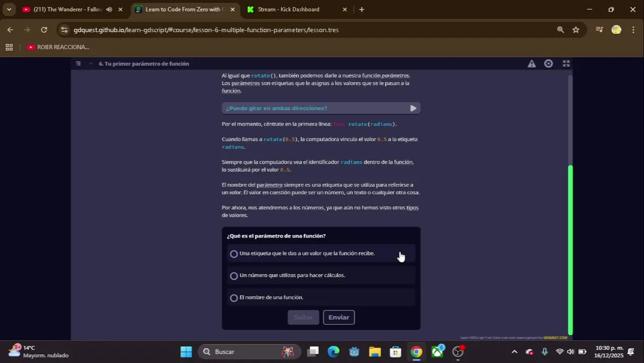This screenshot has width=644, height=363.
Task: Open volume control in system tray
Action: coord(570,352)
